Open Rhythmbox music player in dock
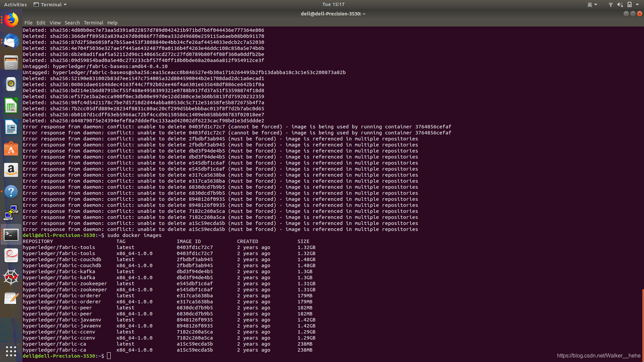The width and height of the screenshot is (644, 362). (11, 84)
